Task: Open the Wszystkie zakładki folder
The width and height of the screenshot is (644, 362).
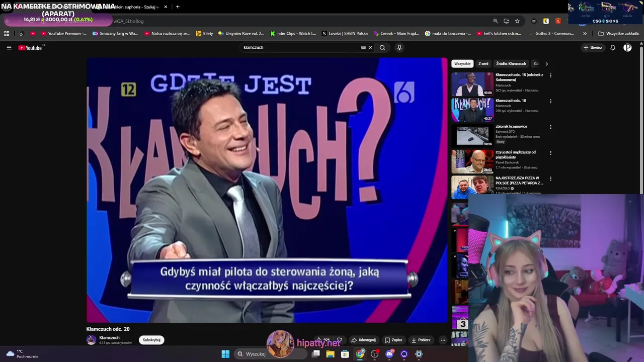Action: [619, 34]
